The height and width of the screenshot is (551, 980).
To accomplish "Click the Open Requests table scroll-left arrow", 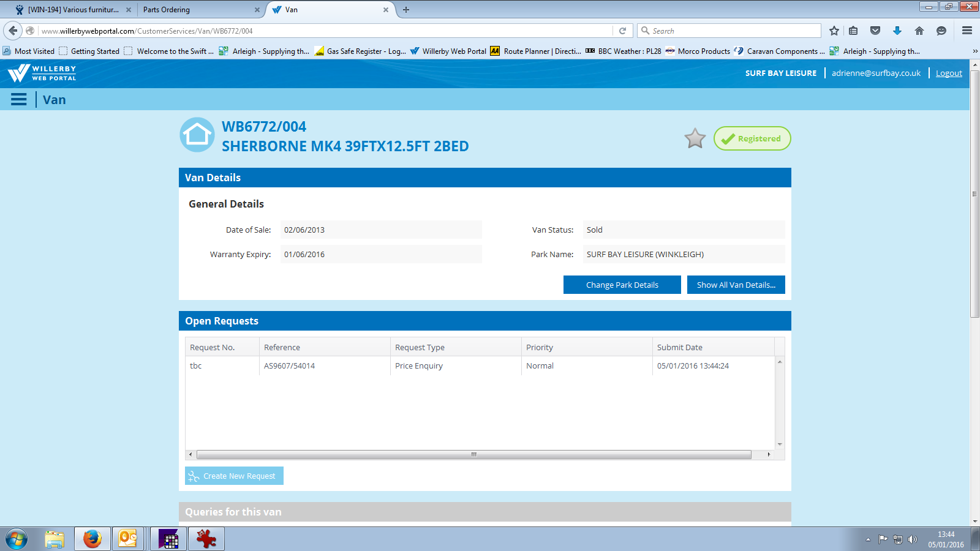I will click(190, 454).
